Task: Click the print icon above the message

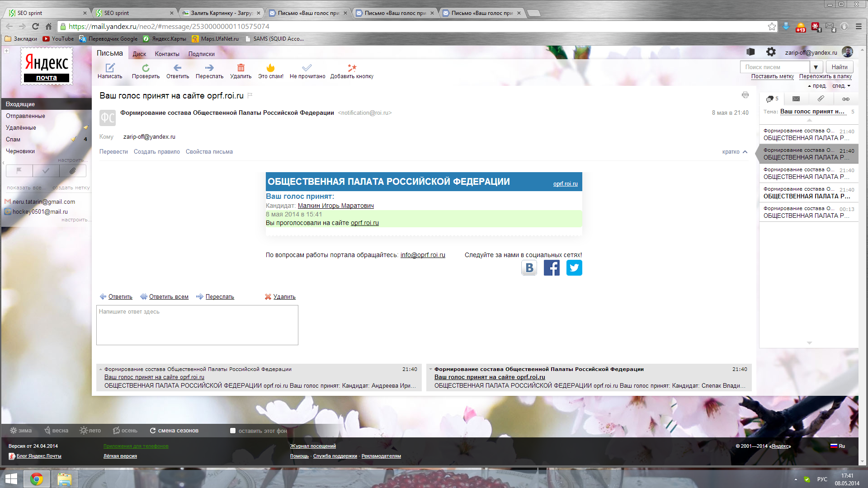Action: click(745, 95)
